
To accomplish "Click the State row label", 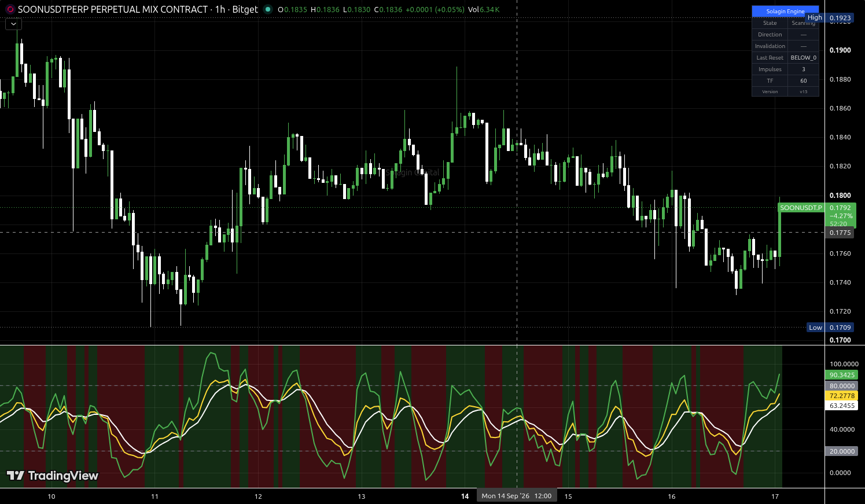I will [770, 23].
